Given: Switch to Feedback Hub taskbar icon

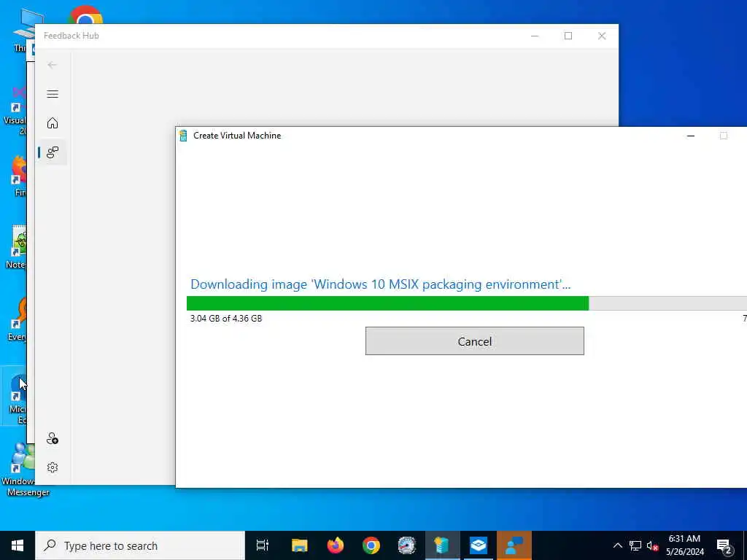Looking at the screenshot, I should tap(514, 545).
